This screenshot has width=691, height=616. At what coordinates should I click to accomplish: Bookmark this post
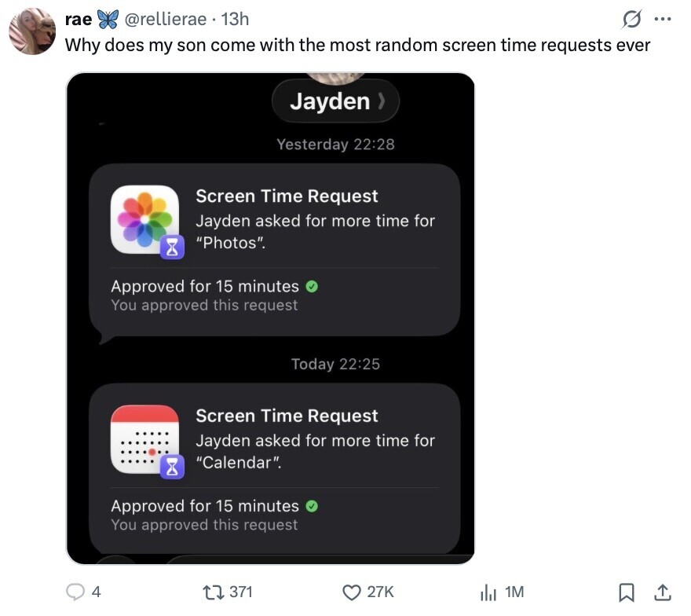pyautogui.click(x=627, y=592)
